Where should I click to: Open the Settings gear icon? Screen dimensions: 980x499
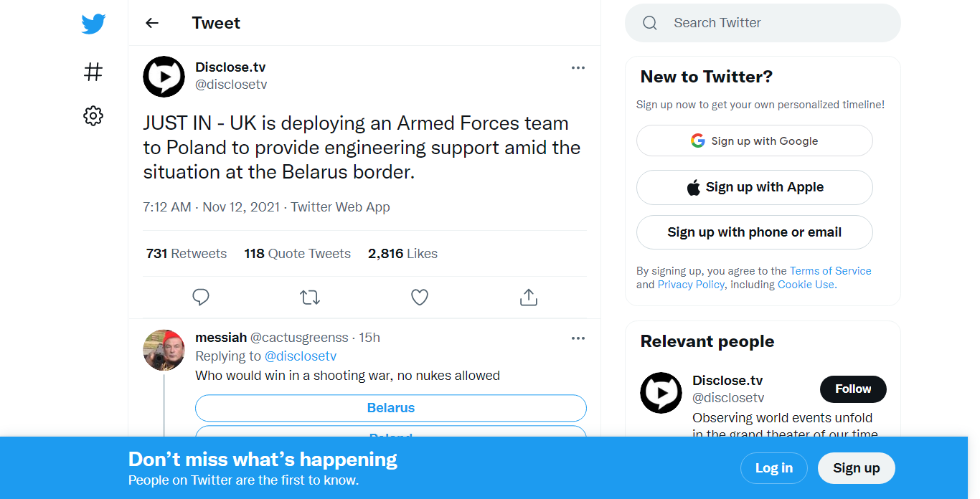coord(93,115)
